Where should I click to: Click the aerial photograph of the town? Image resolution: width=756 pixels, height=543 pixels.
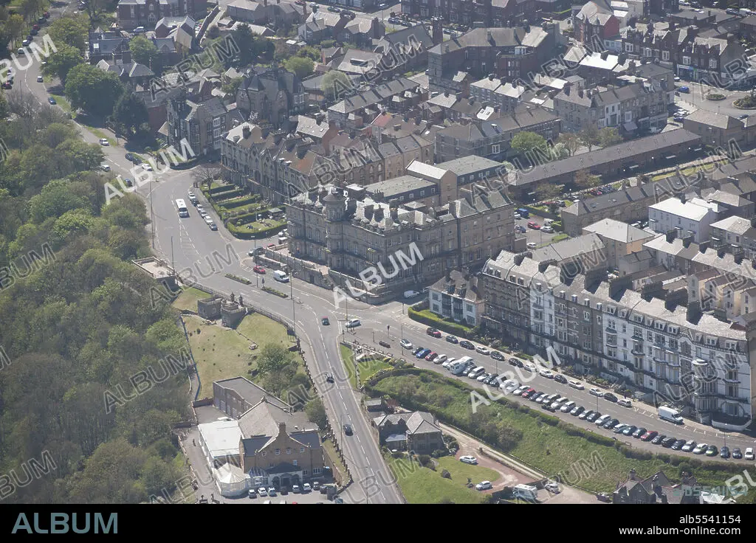click(378, 252)
